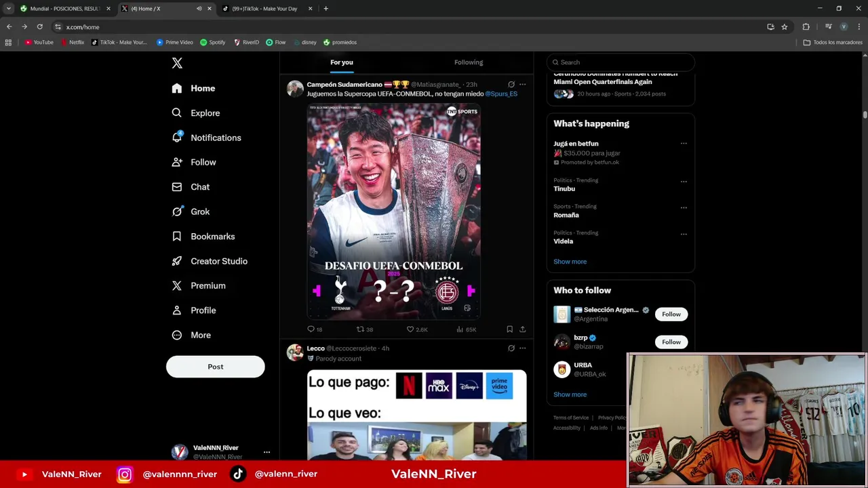
Task: Click Grok icon on Lecco post
Action: (x=511, y=348)
